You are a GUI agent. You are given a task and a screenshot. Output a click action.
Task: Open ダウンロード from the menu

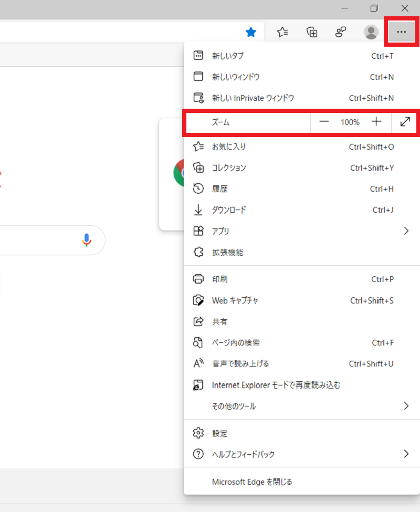pyautogui.click(x=302, y=210)
